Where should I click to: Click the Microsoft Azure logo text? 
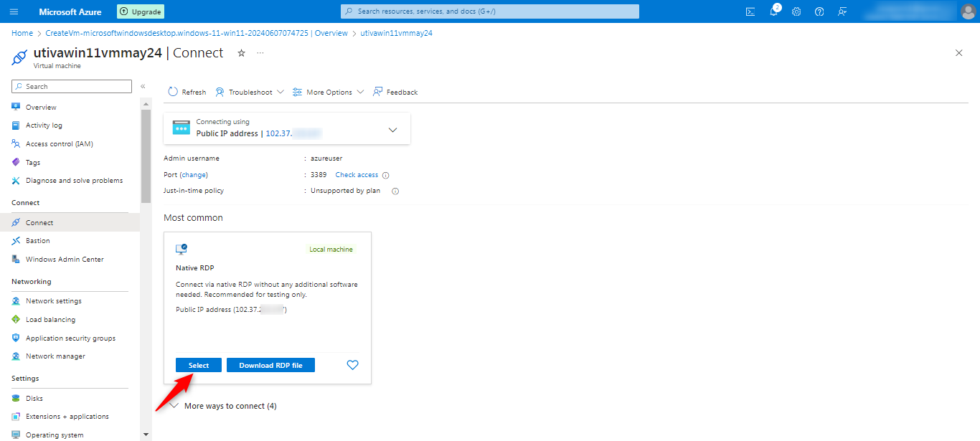(70, 11)
